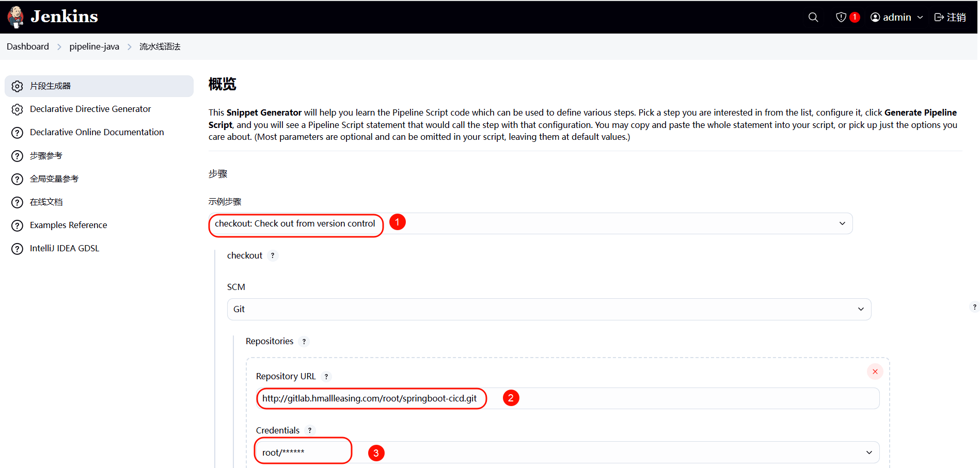Navigate to pipeline-java breadcrumb
Screen dimensions: 980x468
point(94,46)
